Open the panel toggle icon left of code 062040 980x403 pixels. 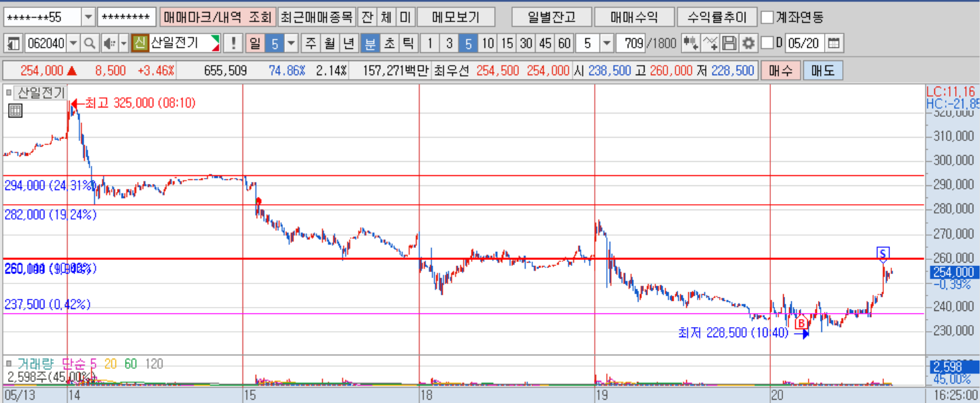(13, 44)
